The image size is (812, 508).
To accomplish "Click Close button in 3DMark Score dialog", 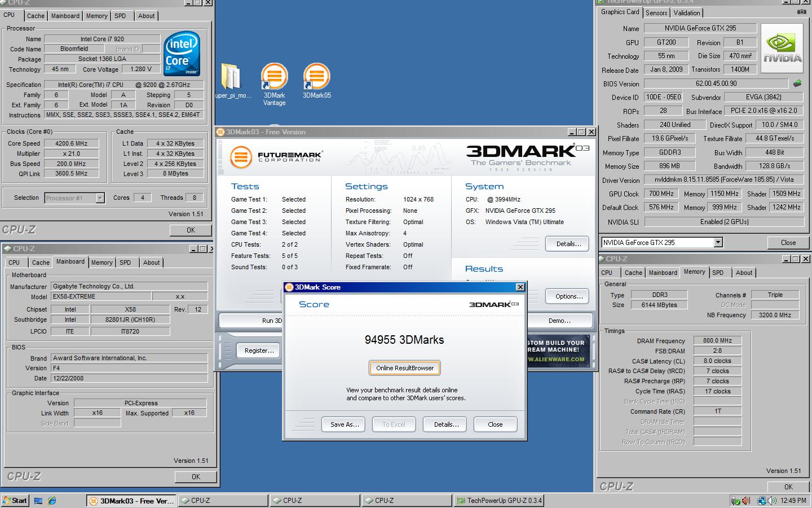I will click(495, 424).
